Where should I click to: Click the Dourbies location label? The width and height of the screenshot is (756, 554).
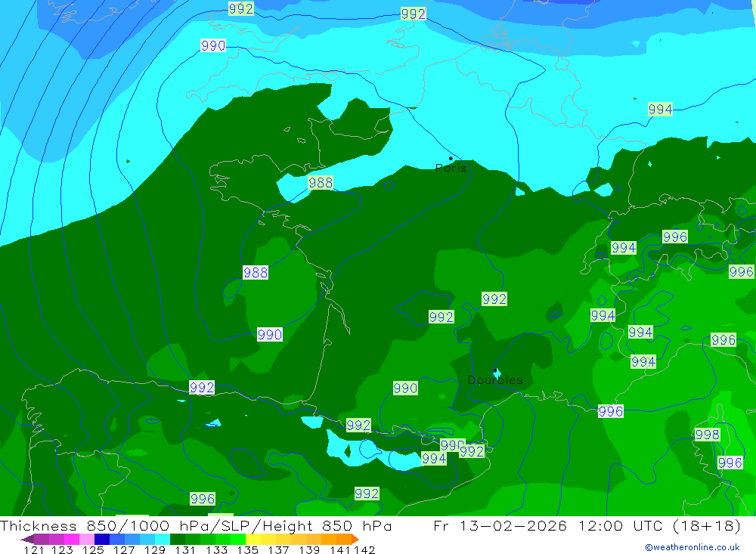coord(495,380)
